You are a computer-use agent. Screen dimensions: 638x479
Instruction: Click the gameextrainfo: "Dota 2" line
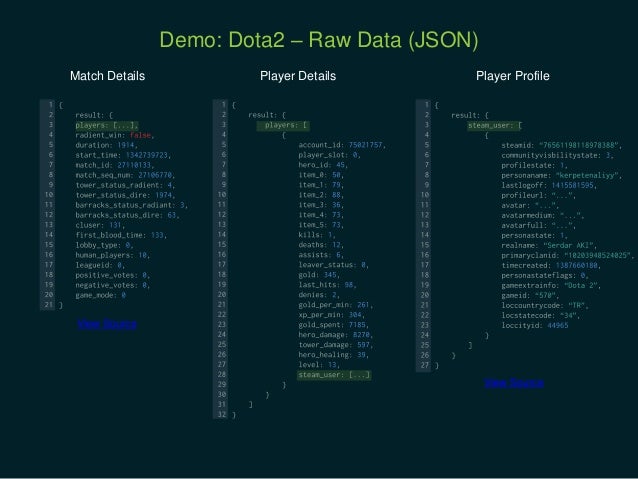point(551,285)
